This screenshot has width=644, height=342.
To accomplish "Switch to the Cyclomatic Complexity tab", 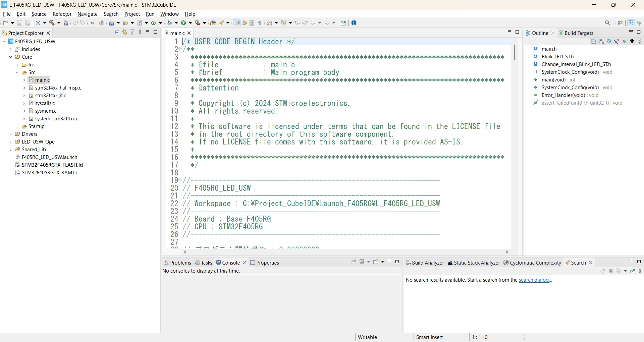I will click(532, 263).
